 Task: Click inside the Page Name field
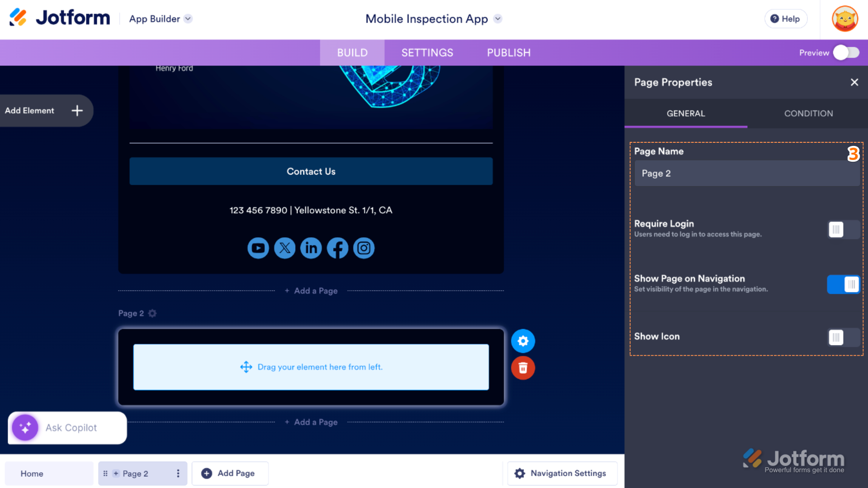coord(746,173)
